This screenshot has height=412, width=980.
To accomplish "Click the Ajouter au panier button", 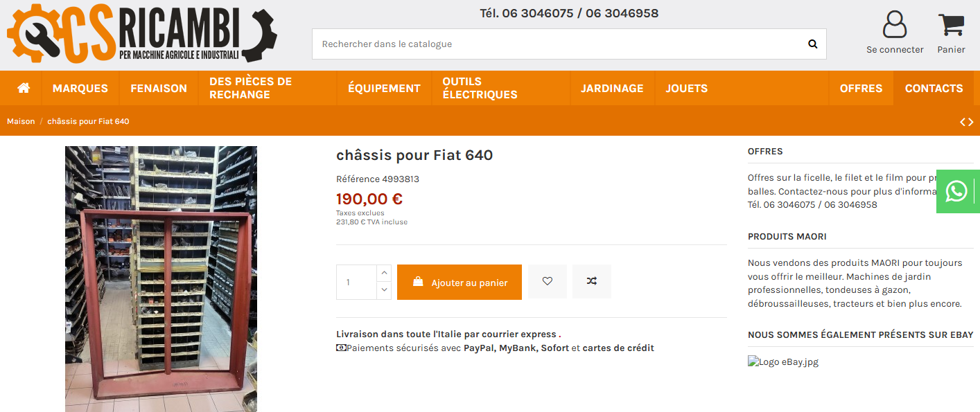I will click(460, 283).
